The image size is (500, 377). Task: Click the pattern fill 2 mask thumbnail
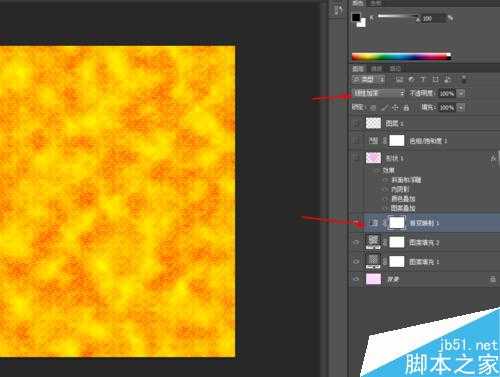[397, 242]
